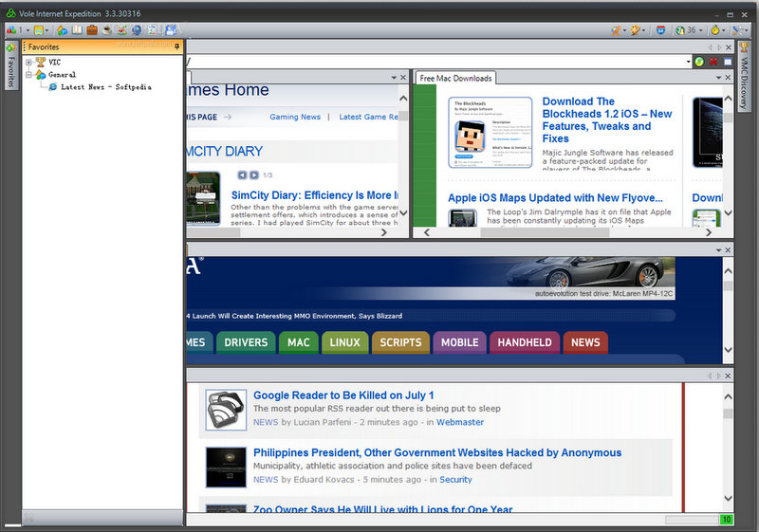Screen dimensions: 759x532
Task: Select the MOBILE category tab
Action: 460,342
